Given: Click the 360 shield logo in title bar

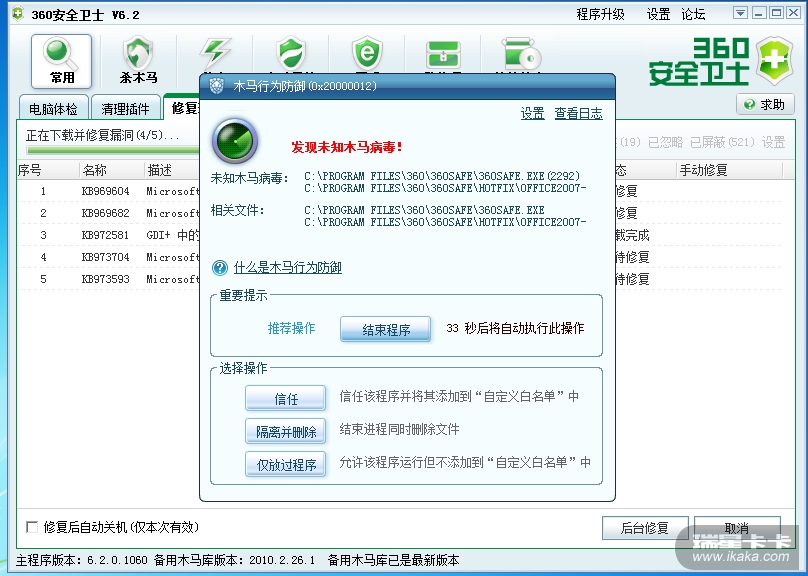Looking at the screenshot, I should [18, 14].
